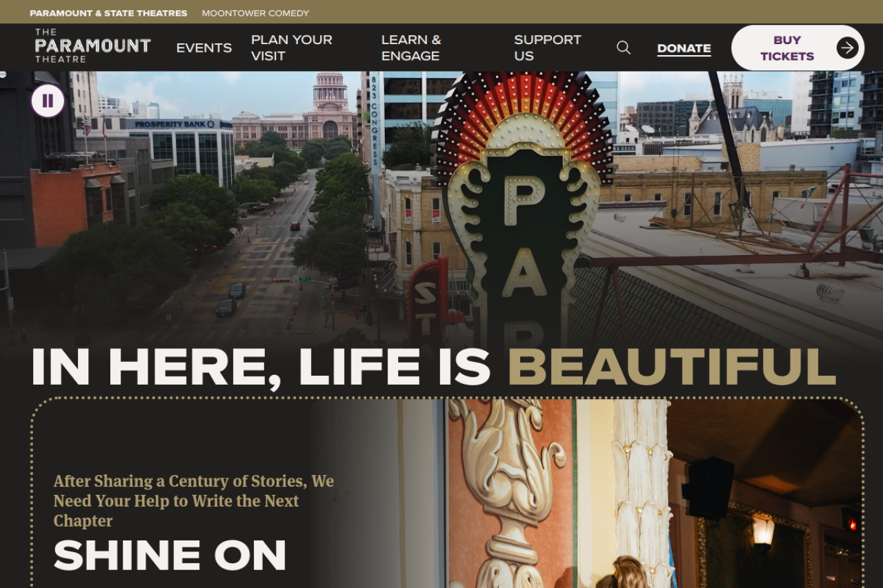Image resolution: width=883 pixels, height=588 pixels.
Task: Select the Paramount & State Theatres tab
Action: tap(108, 13)
